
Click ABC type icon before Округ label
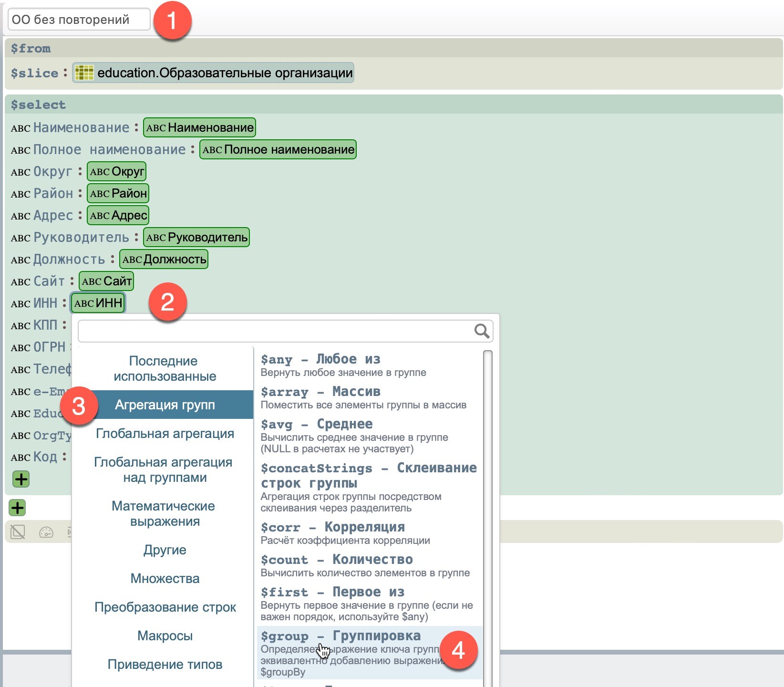coord(21,172)
